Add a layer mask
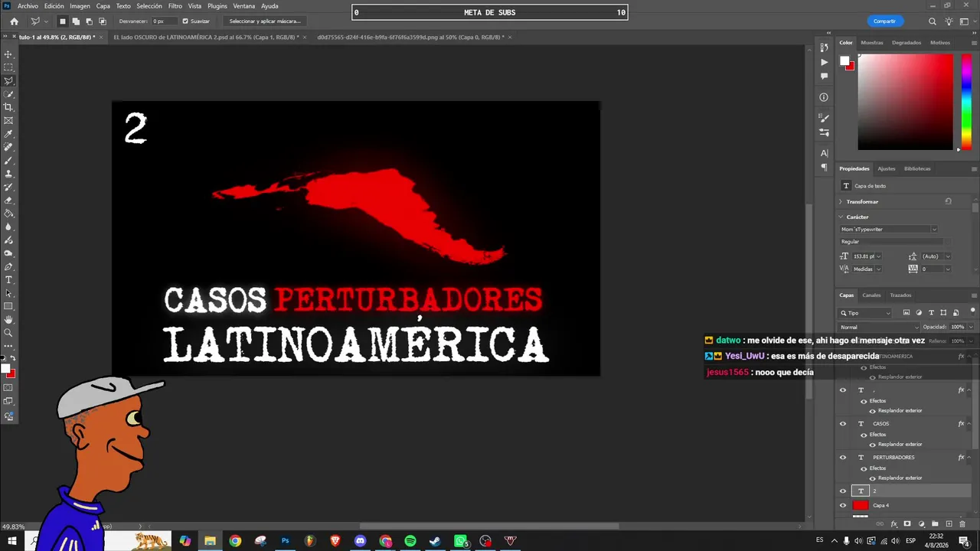 [907, 524]
